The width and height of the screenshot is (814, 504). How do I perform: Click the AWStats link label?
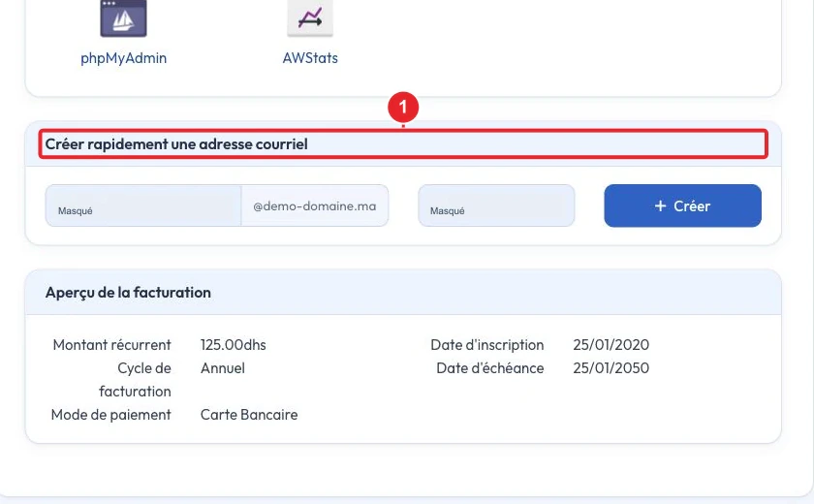[x=310, y=58]
